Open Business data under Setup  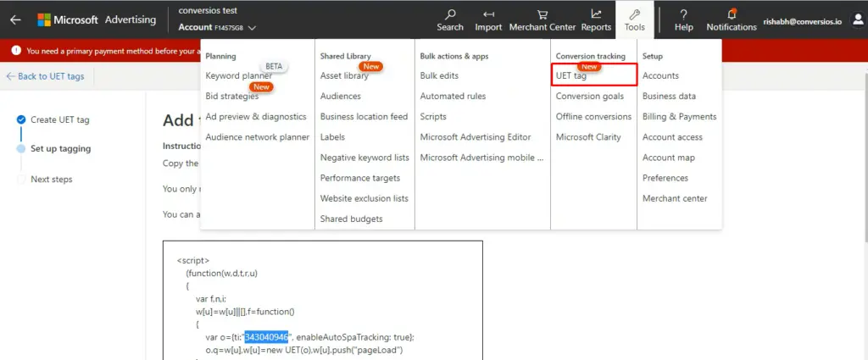coord(670,97)
